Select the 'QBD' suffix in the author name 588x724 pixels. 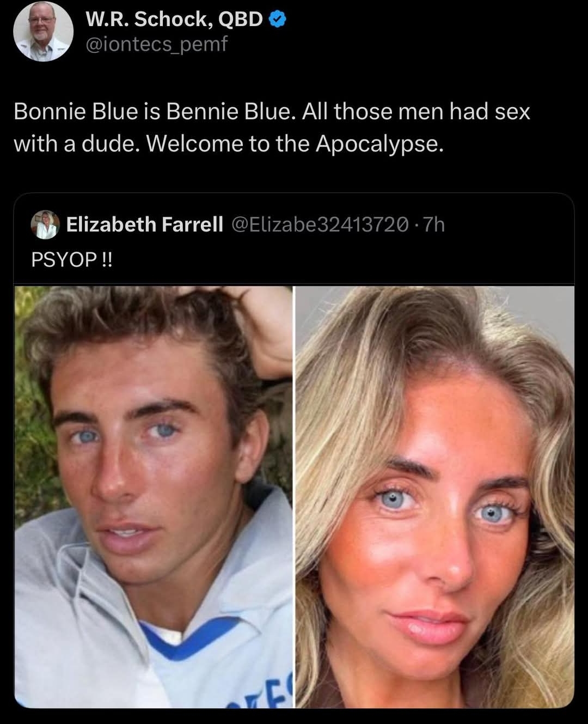(x=241, y=19)
